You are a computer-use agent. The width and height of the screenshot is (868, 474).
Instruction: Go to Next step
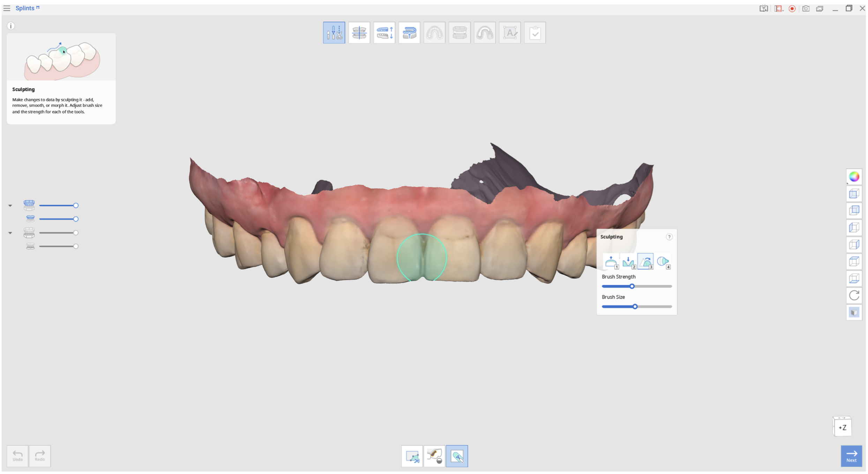click(x=851, y=456)
